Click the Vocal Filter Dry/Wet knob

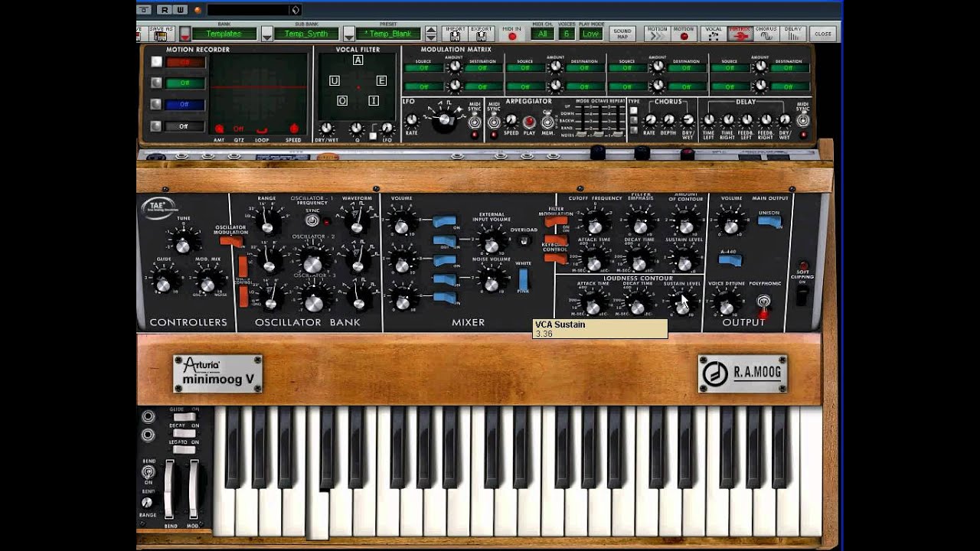(x=327, y=129)
